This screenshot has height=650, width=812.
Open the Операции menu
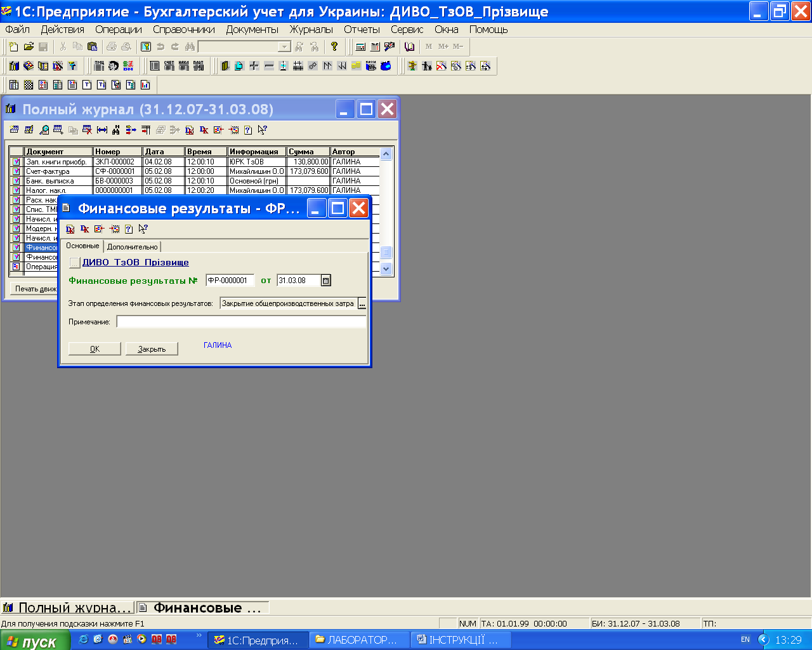[119, 29]
